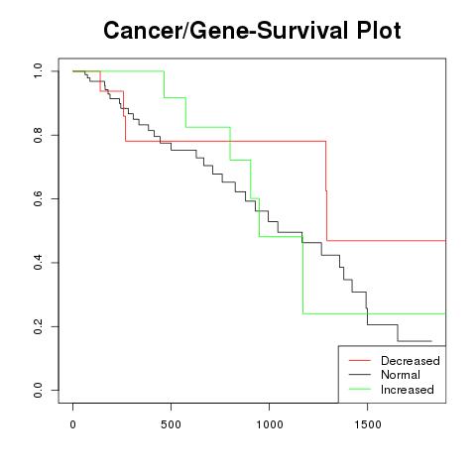This screenshot has width=476, height=476.
Task: Click the green line swatch in legend
Action: click(x=360, y=389)
